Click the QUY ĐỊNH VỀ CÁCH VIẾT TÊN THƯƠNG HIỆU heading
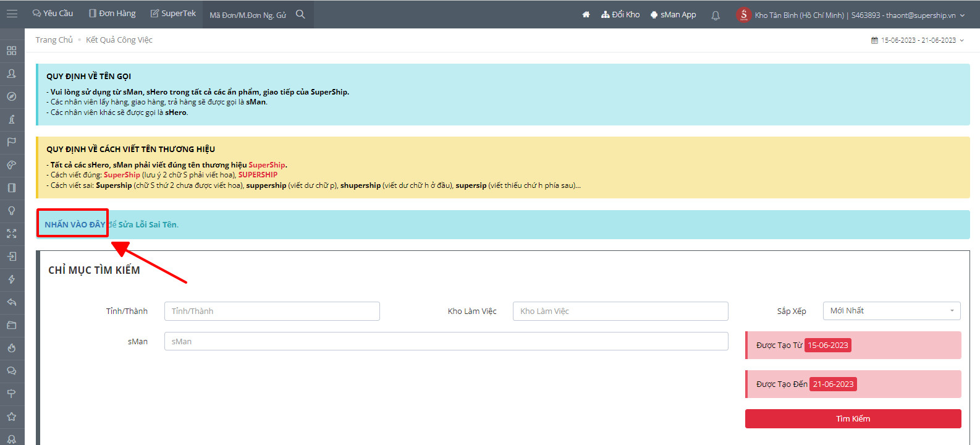 [131, 149]
